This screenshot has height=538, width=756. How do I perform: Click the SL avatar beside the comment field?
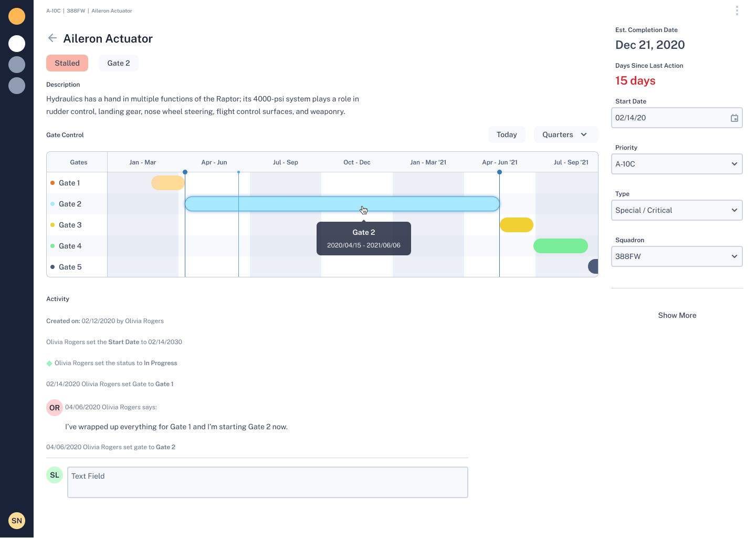pyautogui.click(x=54, y=475)
